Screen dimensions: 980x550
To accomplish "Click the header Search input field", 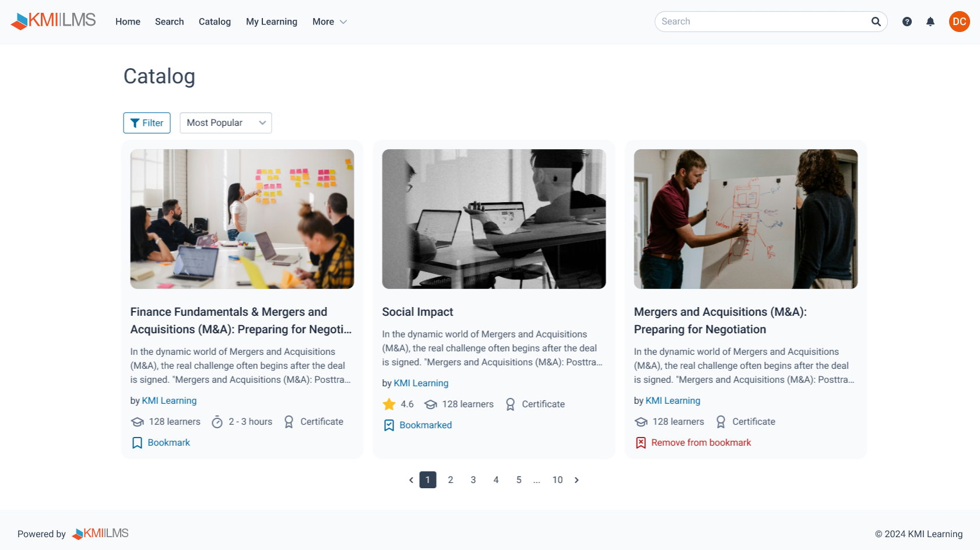I will point(762,22).
